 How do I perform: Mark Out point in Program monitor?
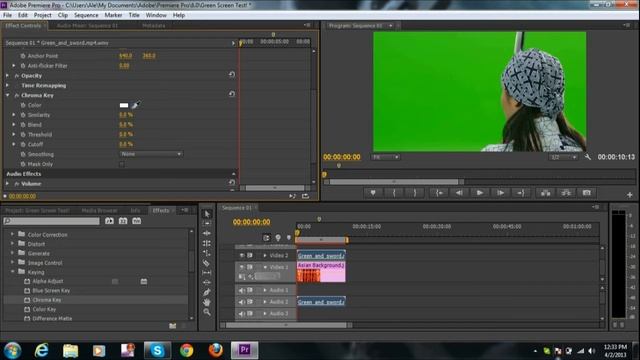415,193
